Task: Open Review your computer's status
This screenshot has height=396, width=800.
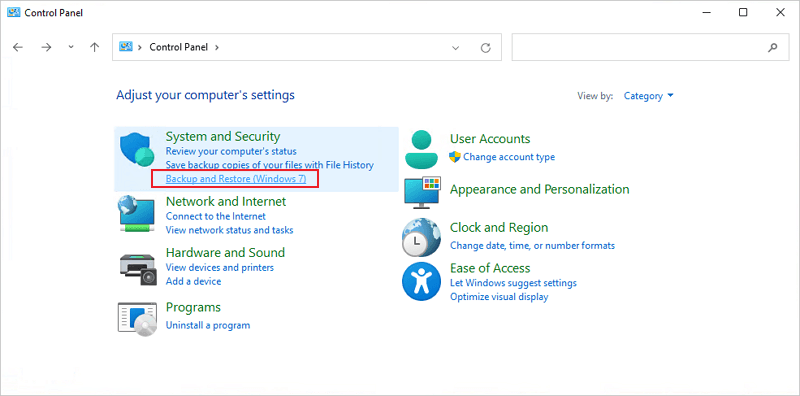Action: [231, 151]
